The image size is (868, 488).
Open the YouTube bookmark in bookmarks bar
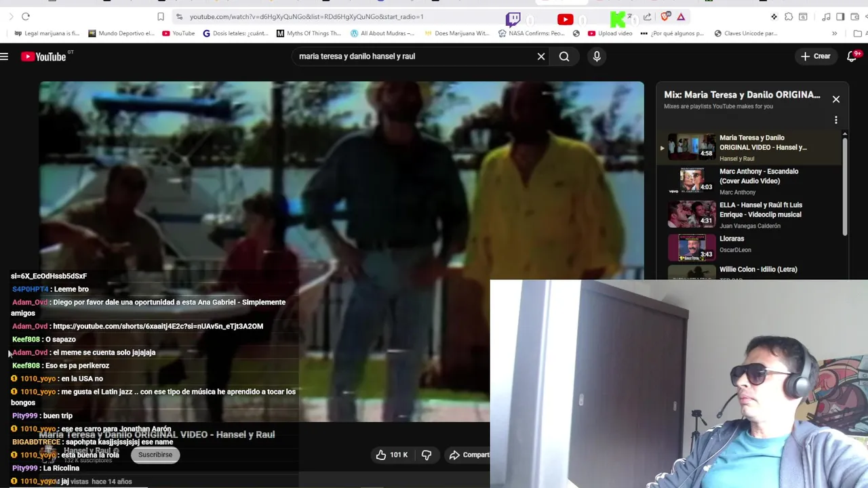[178, 33]
